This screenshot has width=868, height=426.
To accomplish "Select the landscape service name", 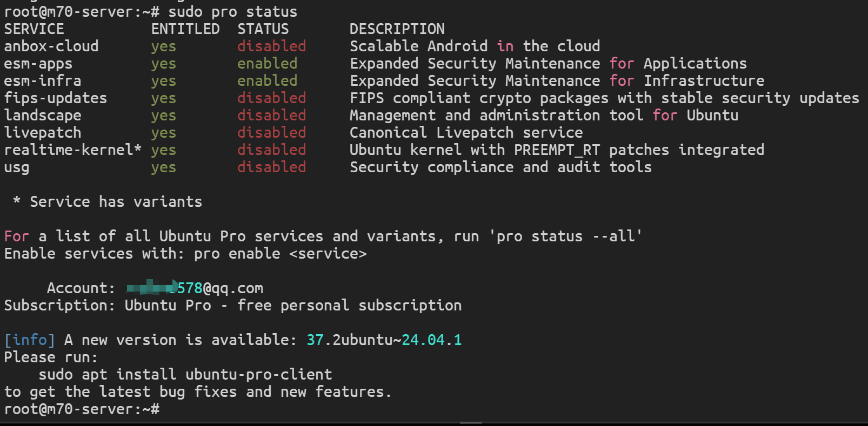I will pyautogui.click(x=43, y=116).
